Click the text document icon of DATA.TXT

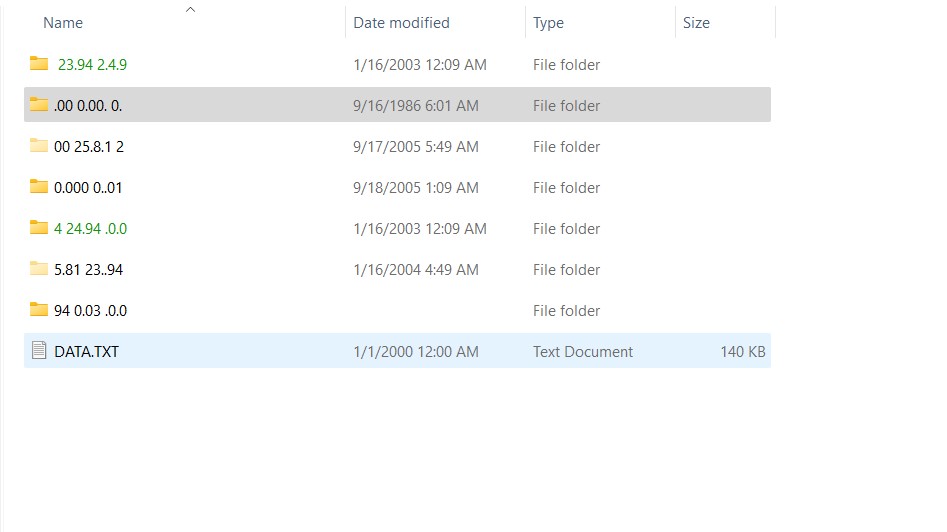39,350
